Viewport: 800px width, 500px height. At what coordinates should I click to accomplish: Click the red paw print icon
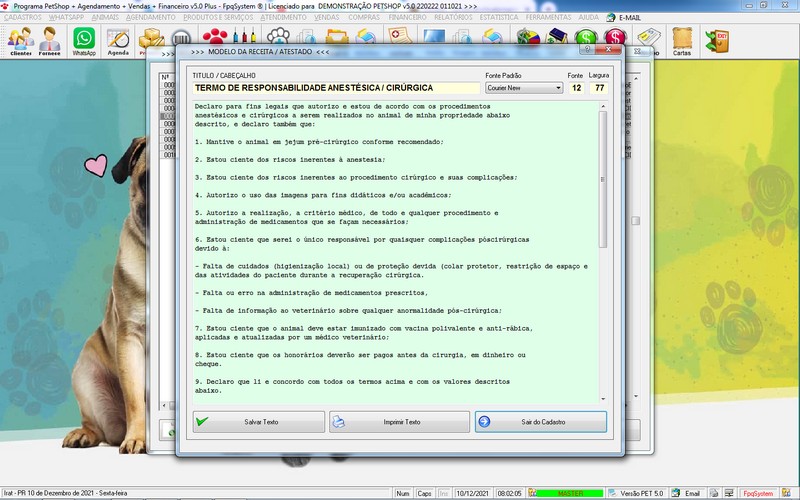(x=215, y=37)
